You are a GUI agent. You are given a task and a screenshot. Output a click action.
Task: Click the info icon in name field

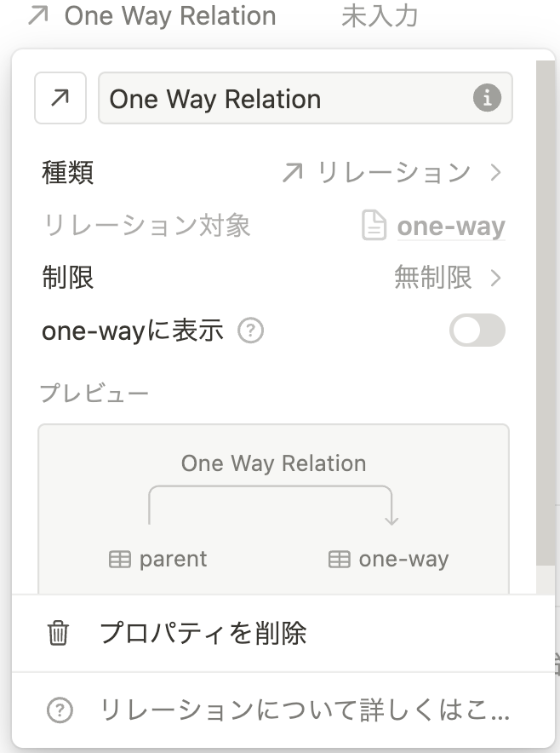487,98
